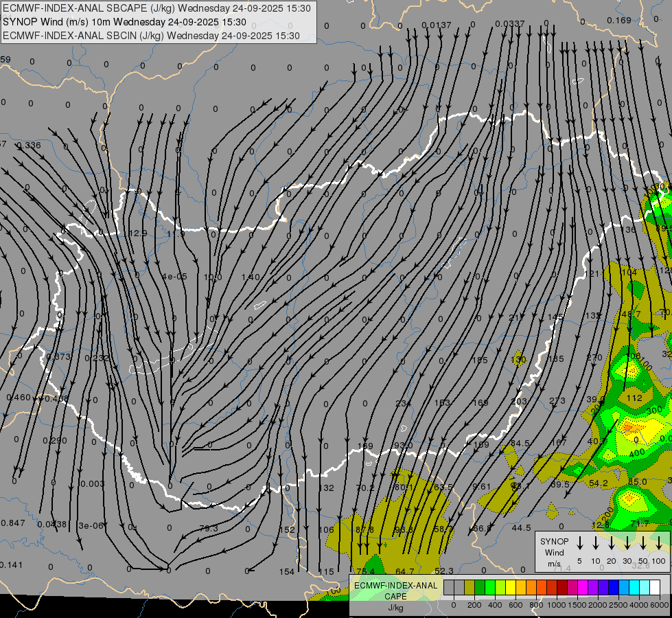Click the 'ECMWF-INDEX-ANAL CAPE' legend label
Screen dimensions: 672x618
click(x=395, y=591)
